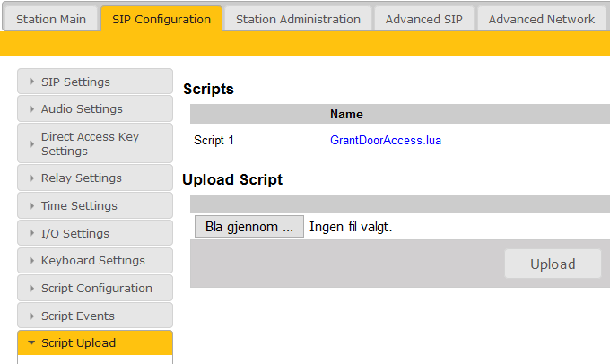The image size is (610, 364).
Task: Collapse the Script Upload section
Action: click(x=95, y=342)
